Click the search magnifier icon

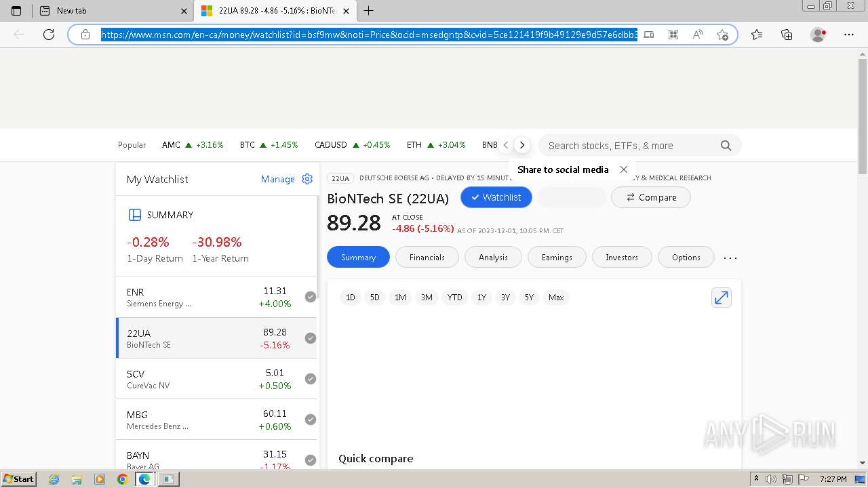726,146
